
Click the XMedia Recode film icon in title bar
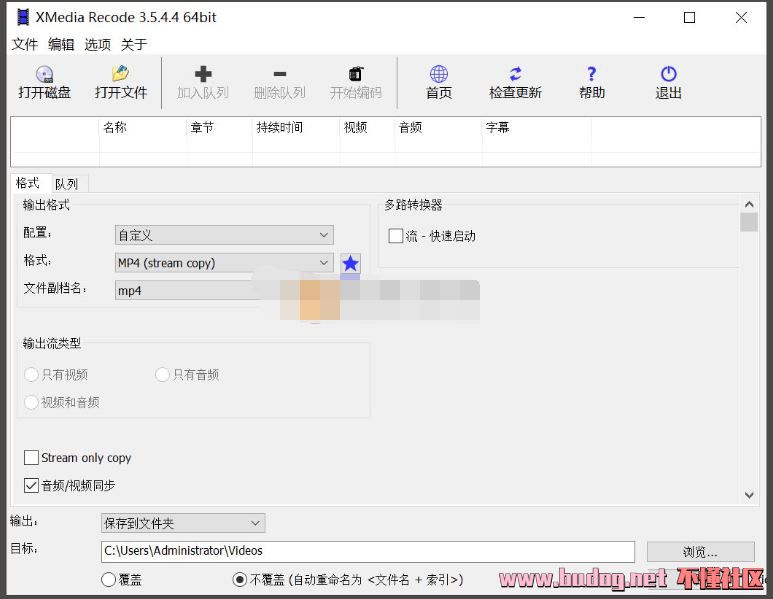(23, 17)
